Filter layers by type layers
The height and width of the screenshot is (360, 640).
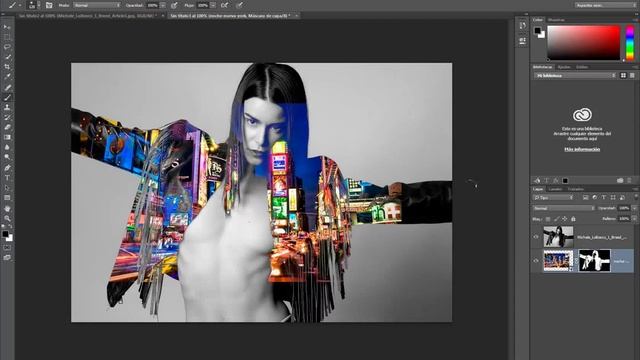click(x=604, y=198)
